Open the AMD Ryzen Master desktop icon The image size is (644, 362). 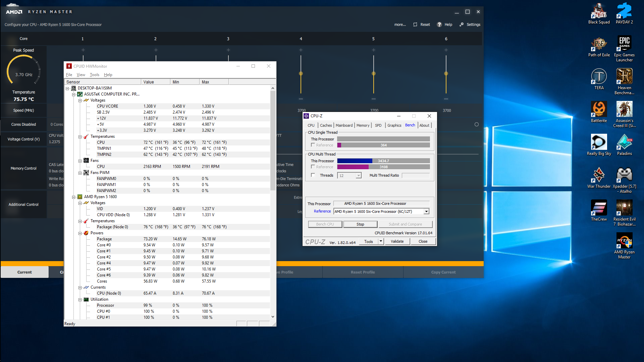pyautogui.click(x=624, y=246)
